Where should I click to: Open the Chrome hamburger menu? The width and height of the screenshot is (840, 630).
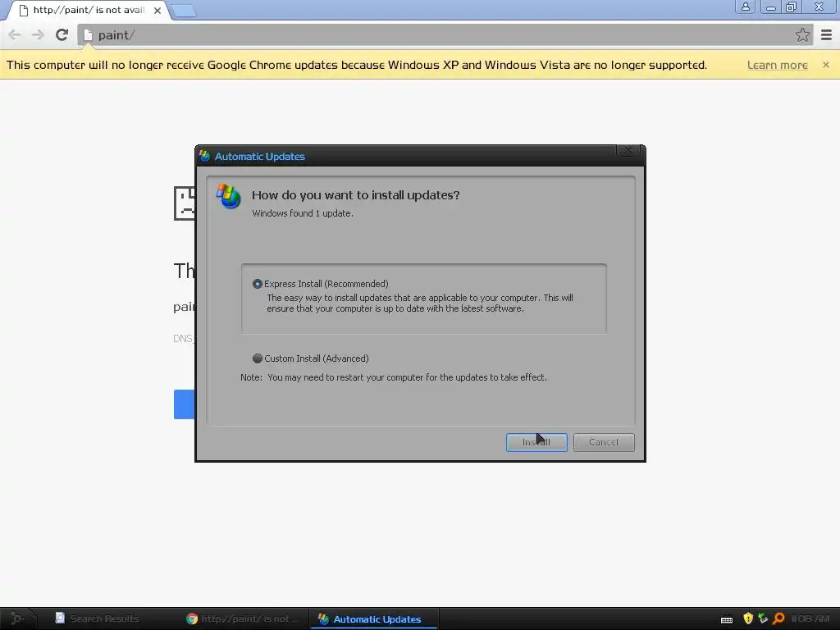pyautogui.click(x=826, y=34)
